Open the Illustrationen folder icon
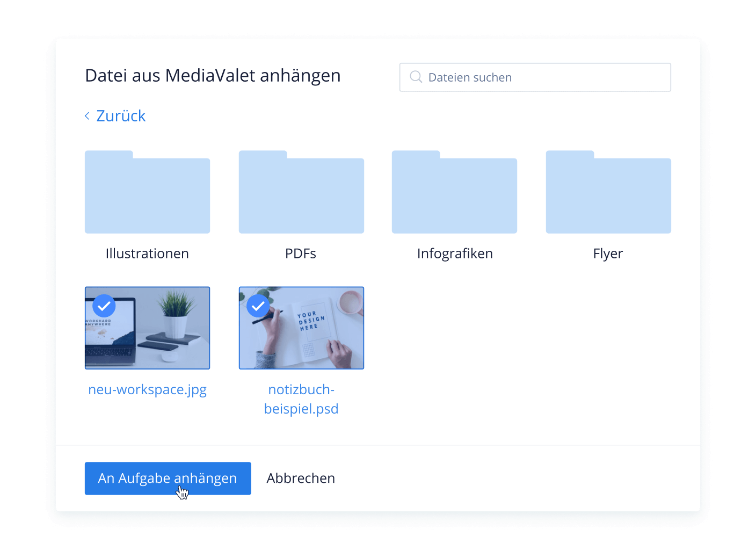 pyautogui.click(x=147, y=193)
